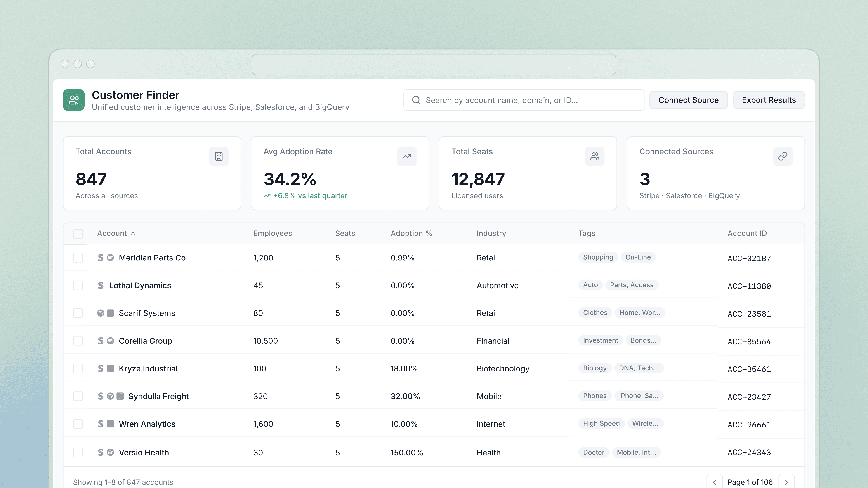This screenshot has height=488, width=868.
Task: Check the Wren Analytics row checkbox
Action: [78, 424]
